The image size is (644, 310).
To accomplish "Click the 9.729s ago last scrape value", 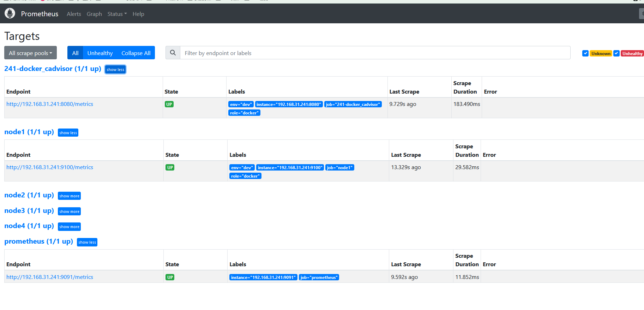I will (403, 104).
